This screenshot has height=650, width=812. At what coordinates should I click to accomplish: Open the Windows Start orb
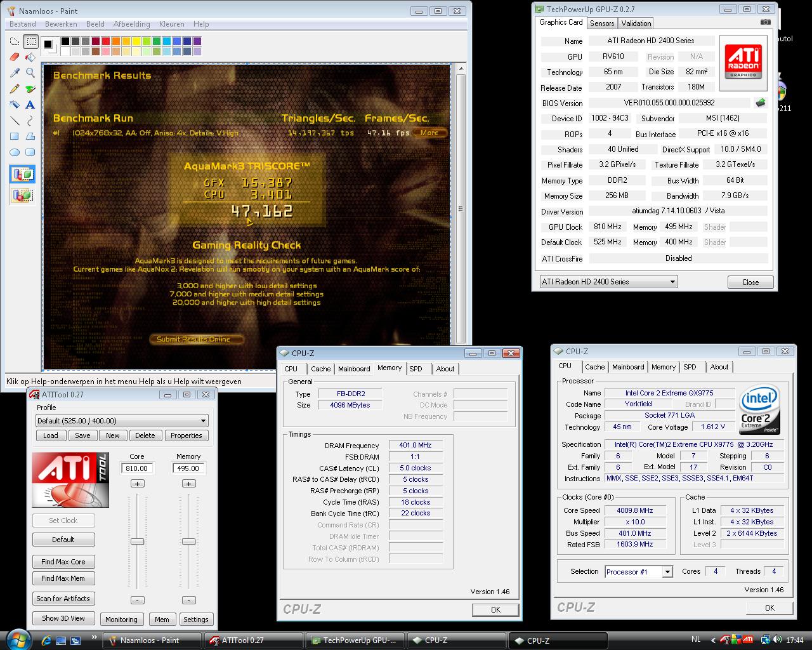coord(18,639)
